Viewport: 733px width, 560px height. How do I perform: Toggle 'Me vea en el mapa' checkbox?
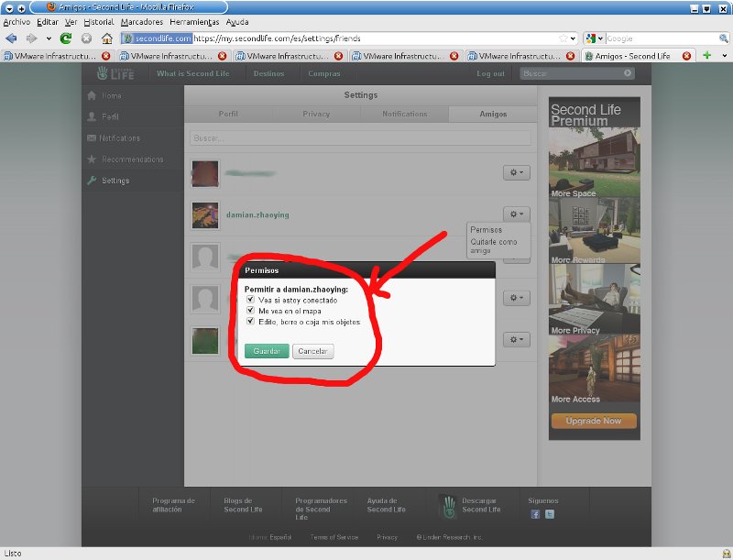tap(250, 310)
